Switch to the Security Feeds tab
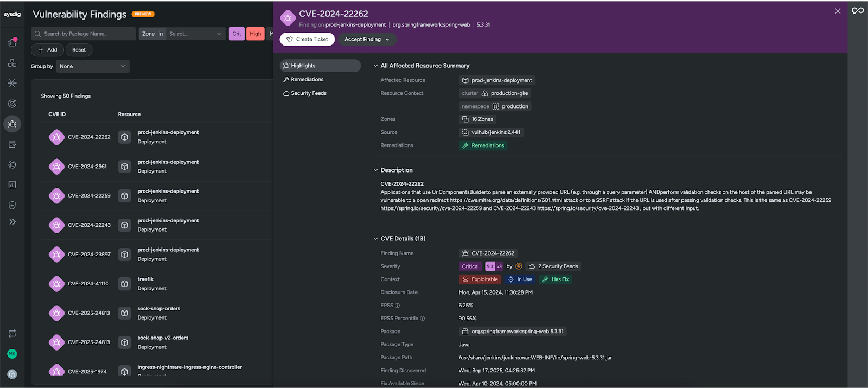This screenshot has width=868, height=388. [x=308, y=93]
